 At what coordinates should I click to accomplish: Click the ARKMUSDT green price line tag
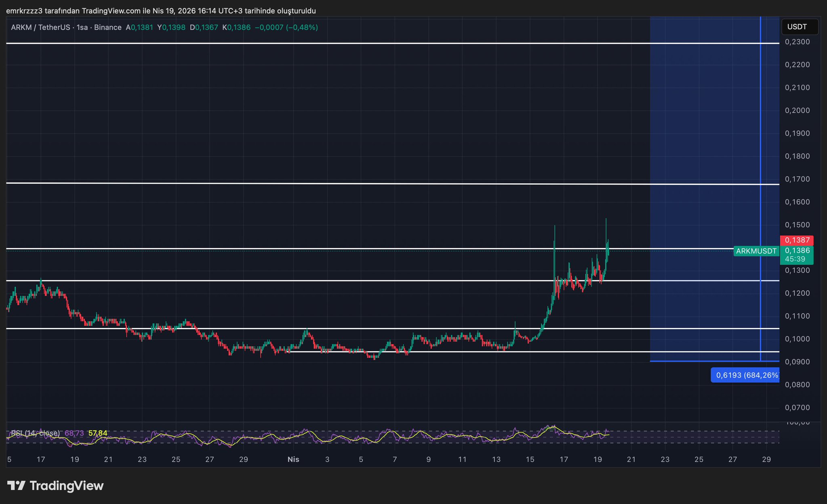756,251
